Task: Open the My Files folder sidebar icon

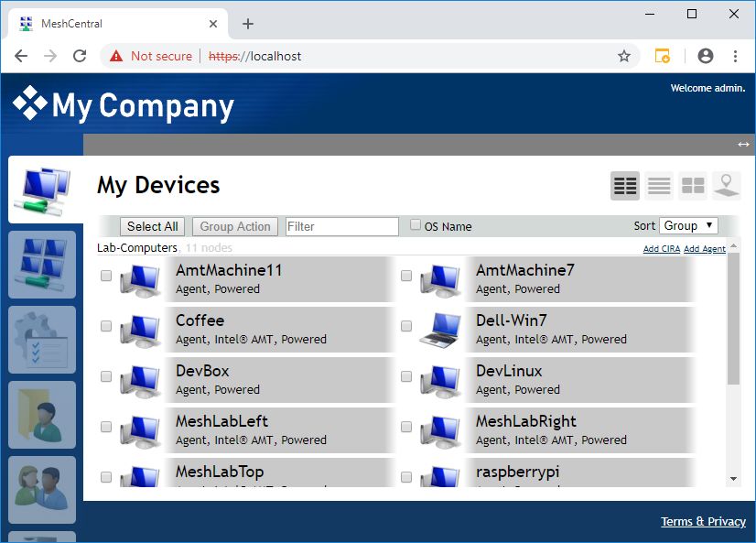Action: 41,415
